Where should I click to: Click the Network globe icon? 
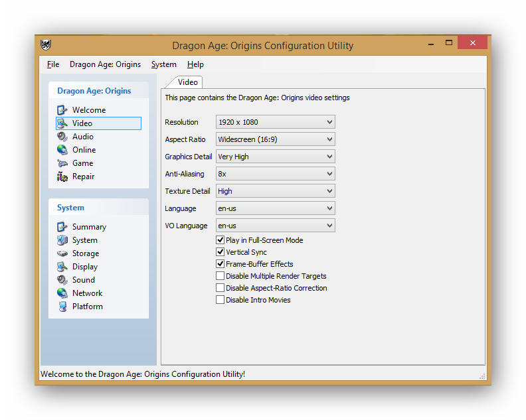coord(62,293)
